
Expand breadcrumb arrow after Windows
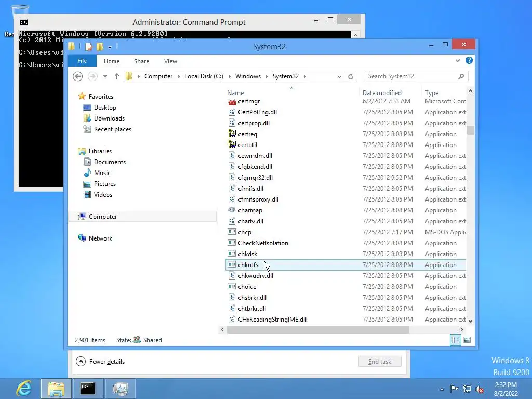[267, 76]
